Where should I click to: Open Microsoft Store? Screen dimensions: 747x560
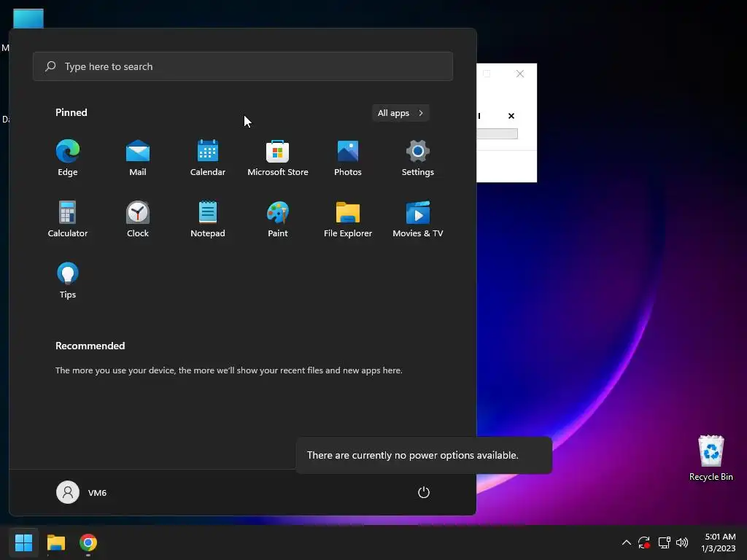pyautogui.click(x=278, y=157)
